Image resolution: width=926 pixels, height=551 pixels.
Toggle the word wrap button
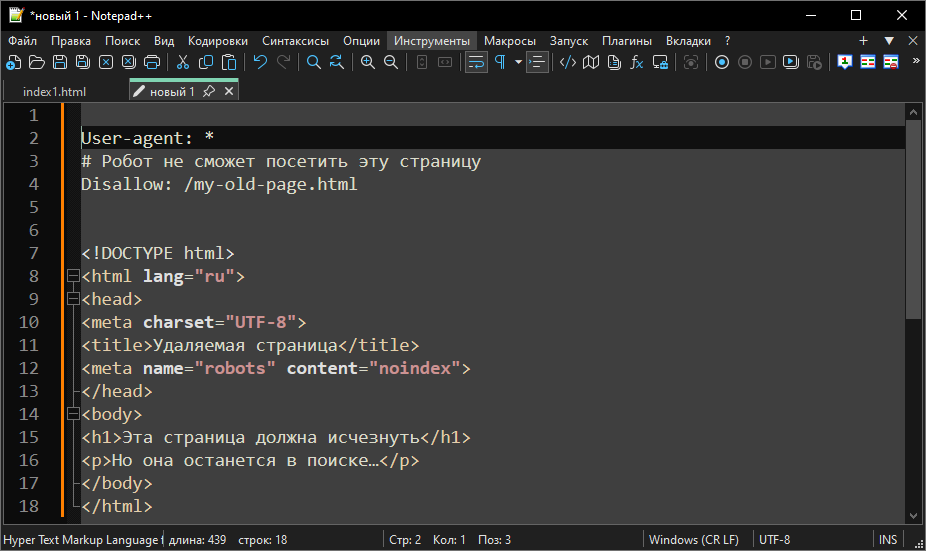click(x=476, y=62)
